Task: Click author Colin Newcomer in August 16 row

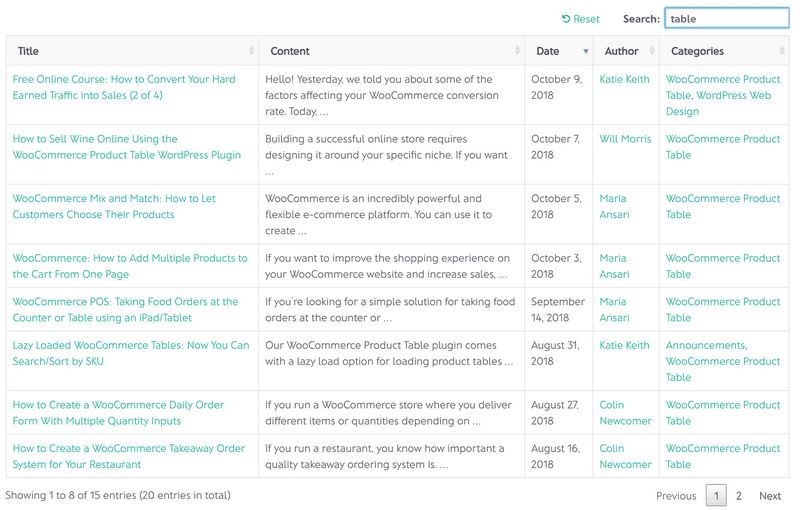Action: tap(626, 456)
